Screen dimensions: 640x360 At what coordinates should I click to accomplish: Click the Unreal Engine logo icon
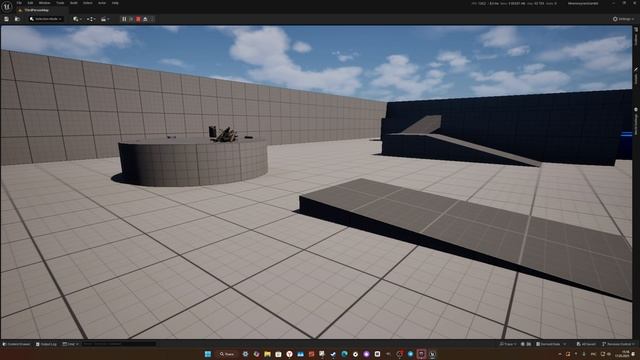coord(7,7)
